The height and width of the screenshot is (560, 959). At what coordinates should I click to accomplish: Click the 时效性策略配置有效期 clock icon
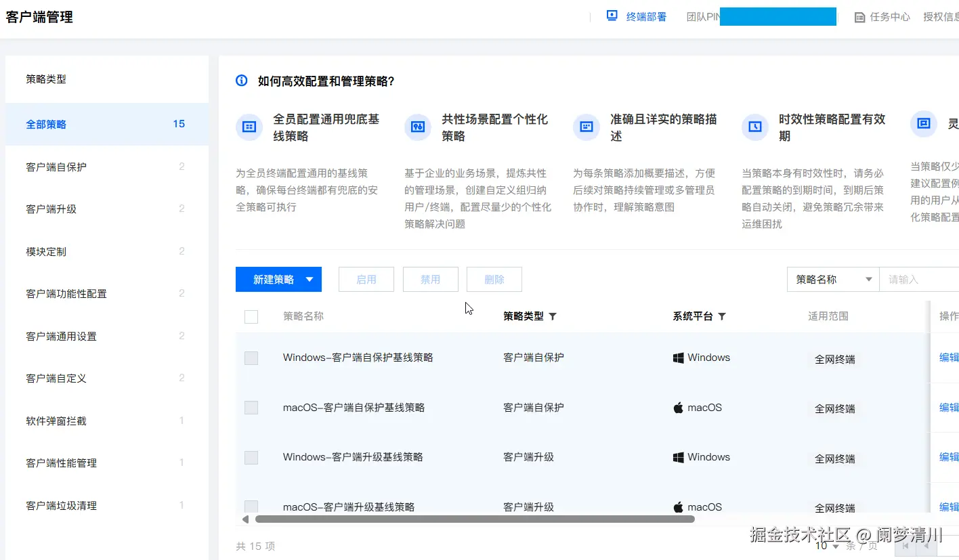click(x=754, y=127)
